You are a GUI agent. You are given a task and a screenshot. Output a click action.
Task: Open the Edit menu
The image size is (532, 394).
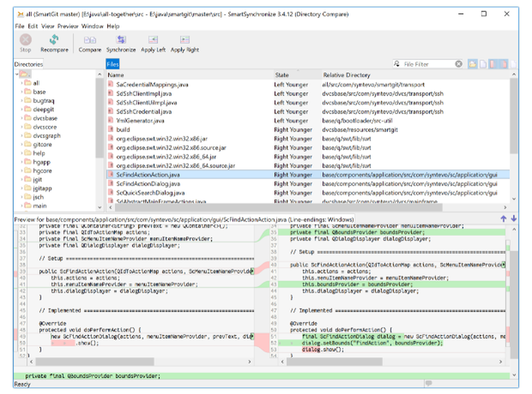point(33,26)
